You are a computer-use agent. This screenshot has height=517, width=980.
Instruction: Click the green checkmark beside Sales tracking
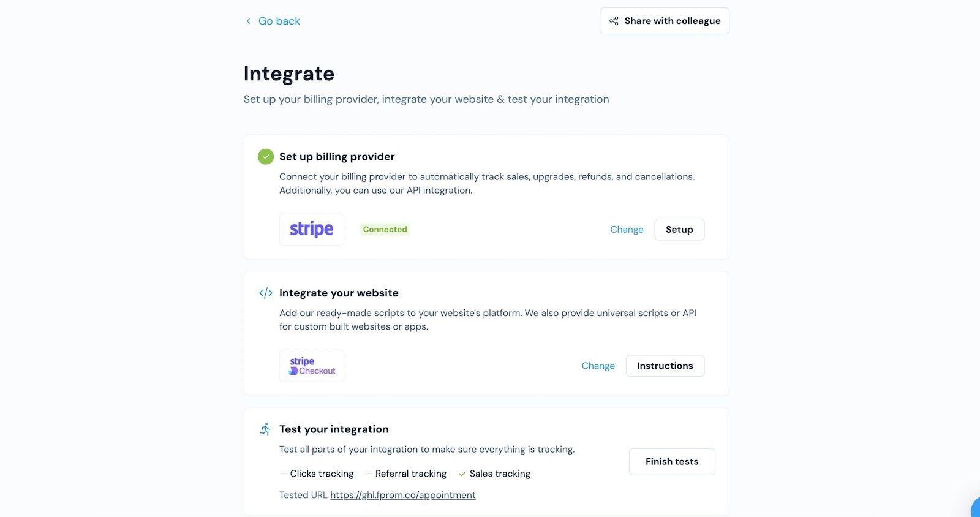[x=462, y=473]
